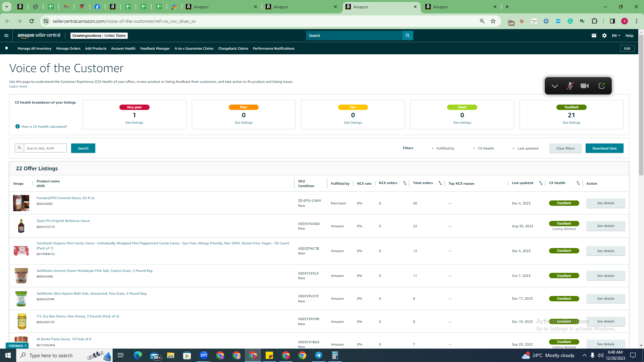
Task: Click the share icon in meeting overlay
Action: (x=602, y=86)
